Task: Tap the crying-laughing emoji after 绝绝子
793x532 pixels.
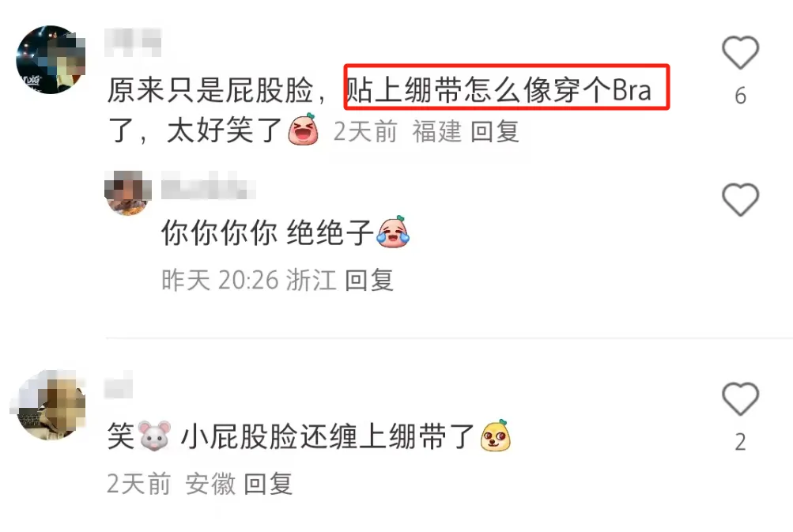Action: pos(393,232)
